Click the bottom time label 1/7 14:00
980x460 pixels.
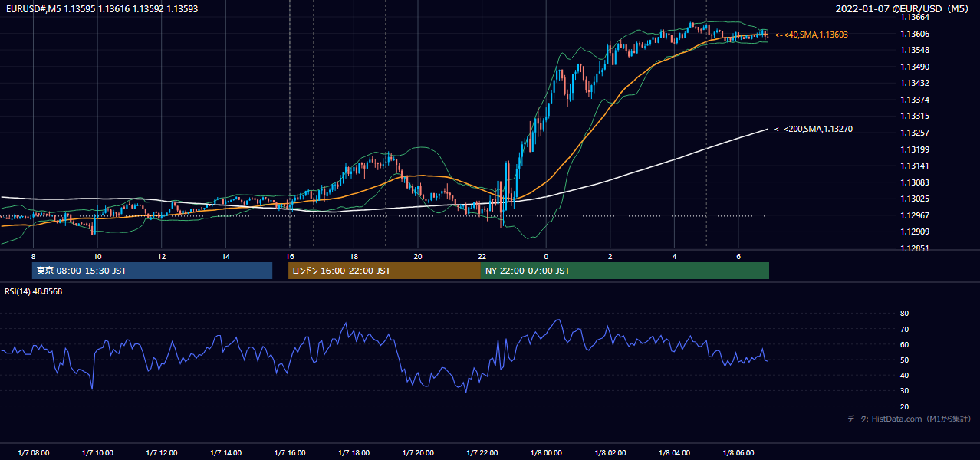pos(225,453)
